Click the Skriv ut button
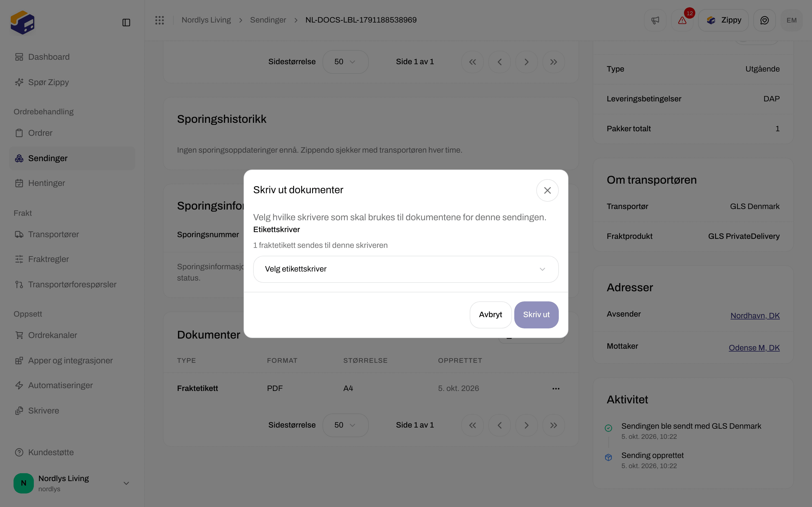The image size is (812, 507). pyautogui.click(x=536, y=315)
